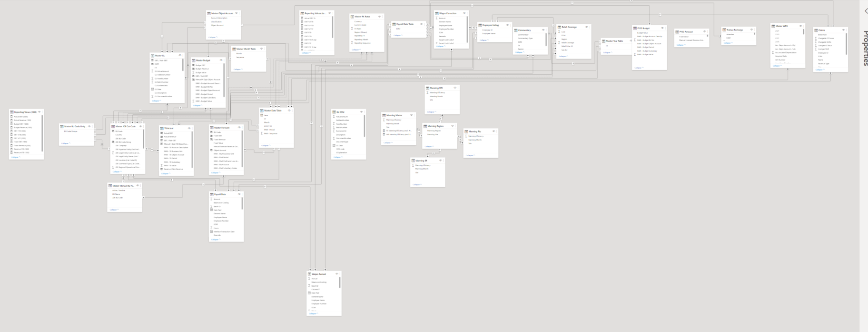
Task: Collapse the Master Month Table
Action: pyautogui.click(x=237, y=70)
